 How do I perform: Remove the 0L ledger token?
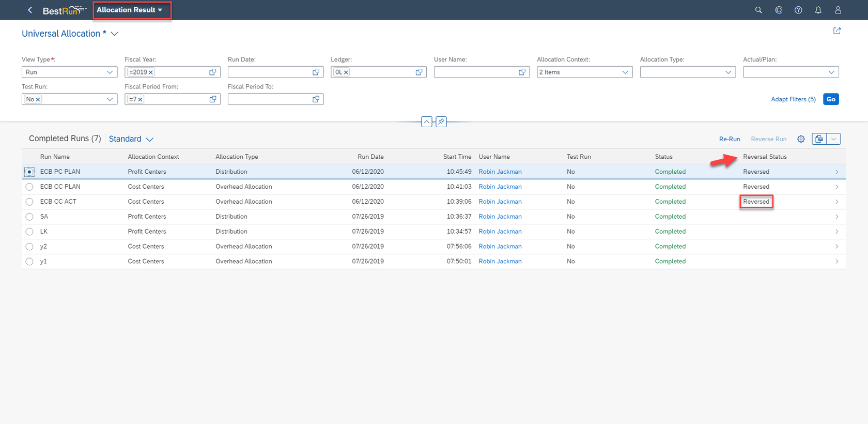pyautogui.click(x=346, y=72)
